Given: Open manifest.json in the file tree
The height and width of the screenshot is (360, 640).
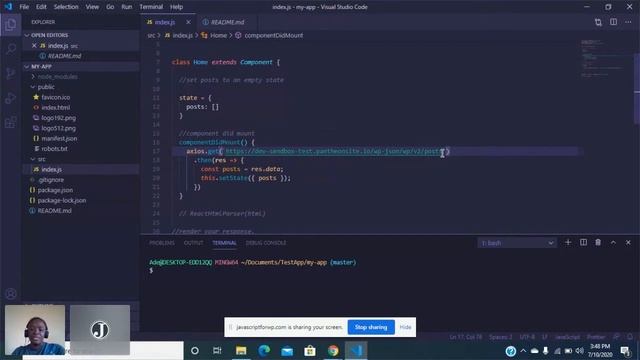Looking at the screenshot, I should click(59, 138).
